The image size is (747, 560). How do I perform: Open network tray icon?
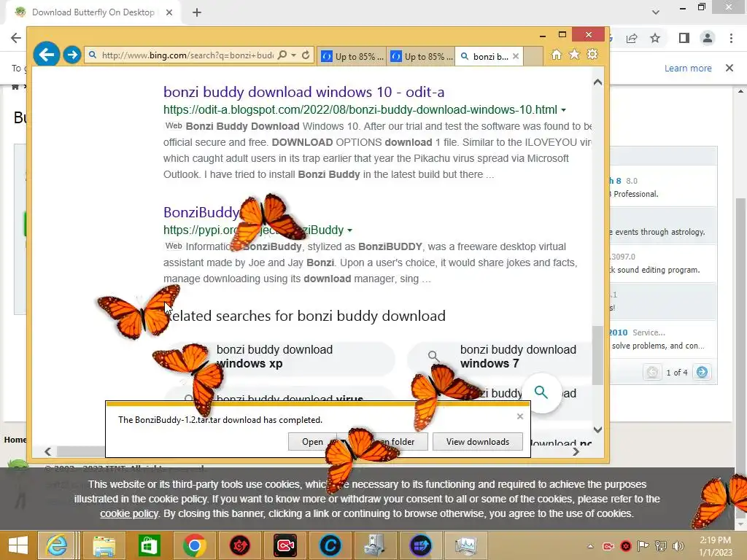(661, 546)
